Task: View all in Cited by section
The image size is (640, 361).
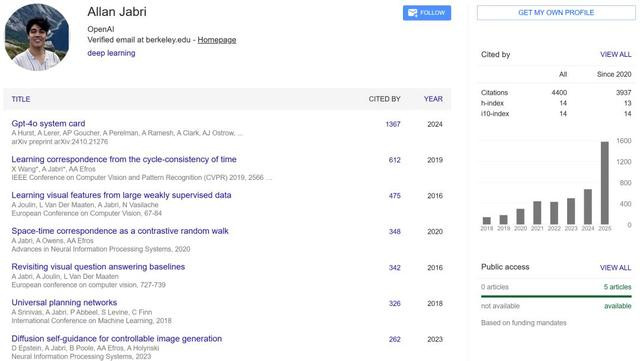Action: (x=616, y=54)
